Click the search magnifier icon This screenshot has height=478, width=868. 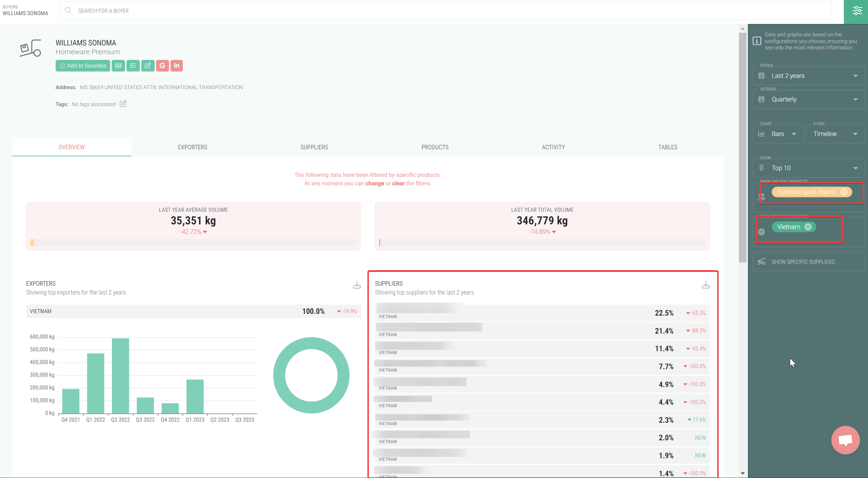point(68,11)
